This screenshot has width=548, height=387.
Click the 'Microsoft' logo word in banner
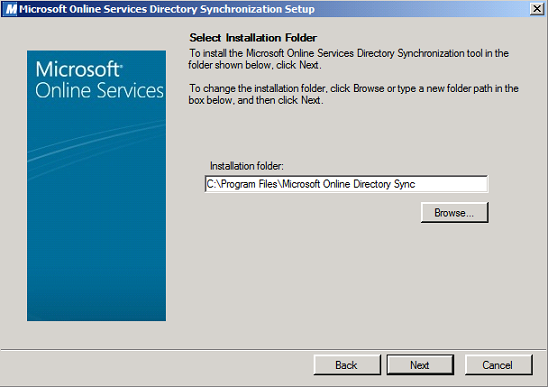pos(78,69)
